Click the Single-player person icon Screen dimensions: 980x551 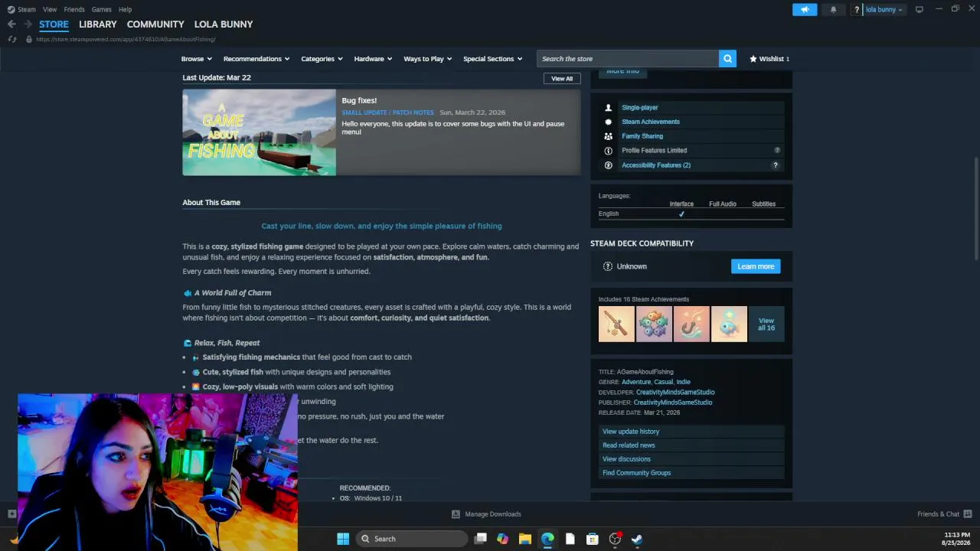[609, 108]
